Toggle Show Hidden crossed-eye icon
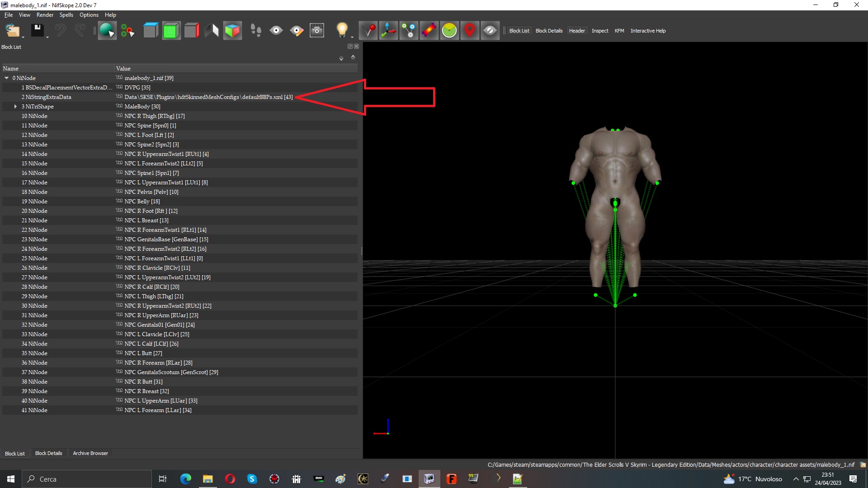The height and width of the screenshot is (488, 868). pyautogui.click(x=490, y=31)
